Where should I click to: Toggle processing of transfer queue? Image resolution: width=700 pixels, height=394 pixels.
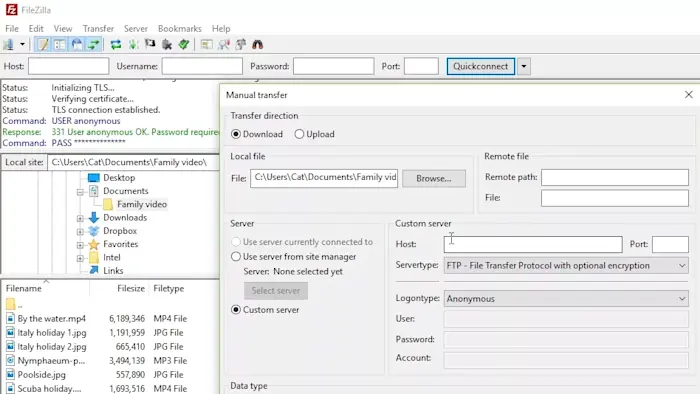click(133, 45)
